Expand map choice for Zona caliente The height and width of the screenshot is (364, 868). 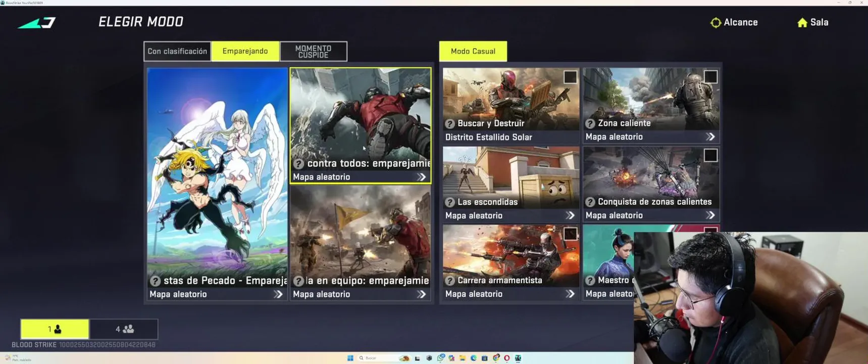pos(710,137)
